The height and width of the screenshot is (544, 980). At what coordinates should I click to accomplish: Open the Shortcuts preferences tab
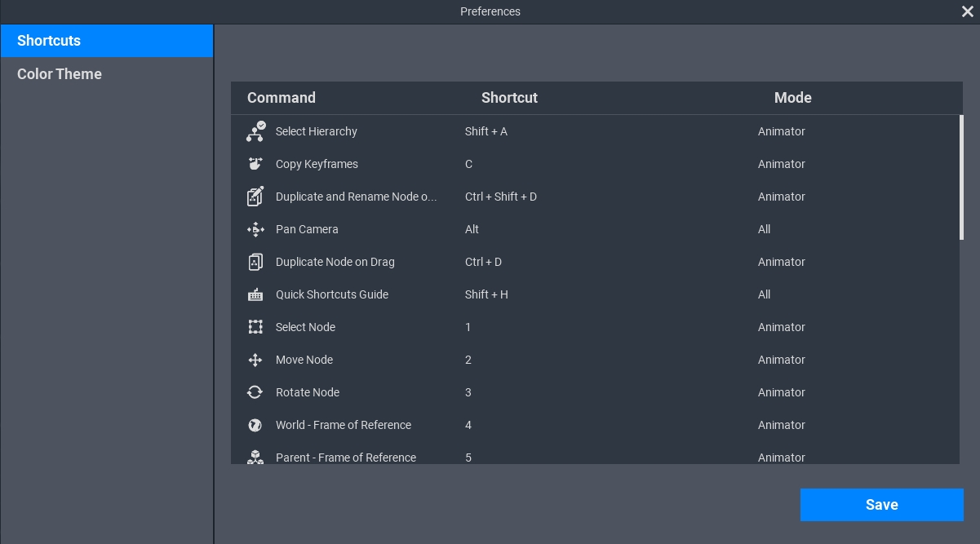pyautogui.click(x=106, y=41)
